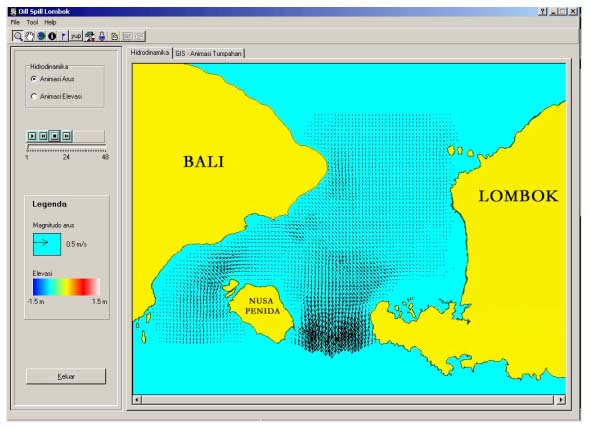Switch to Animasi Elevasi radio option
589x429 pixels.
(x=33, y=97)
